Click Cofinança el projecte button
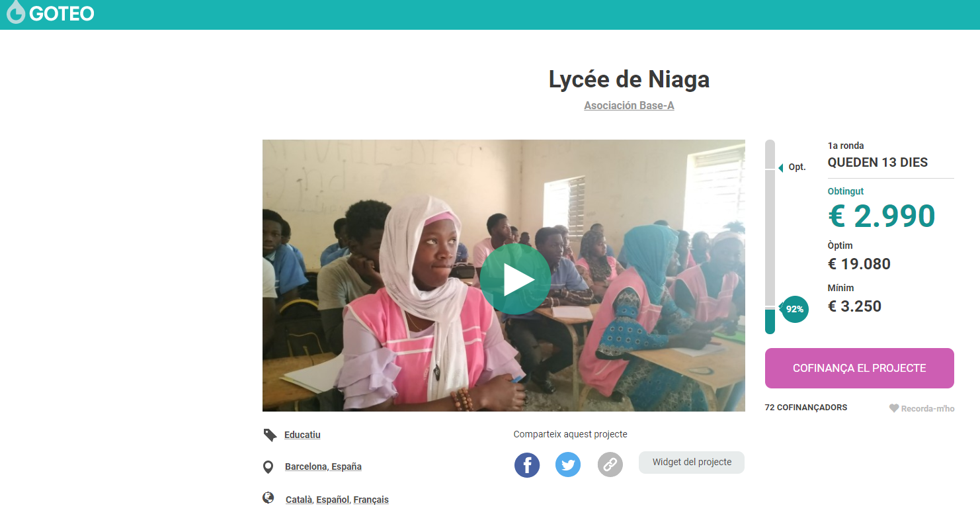This screenshot has width=980, height=532. (859, 368)
